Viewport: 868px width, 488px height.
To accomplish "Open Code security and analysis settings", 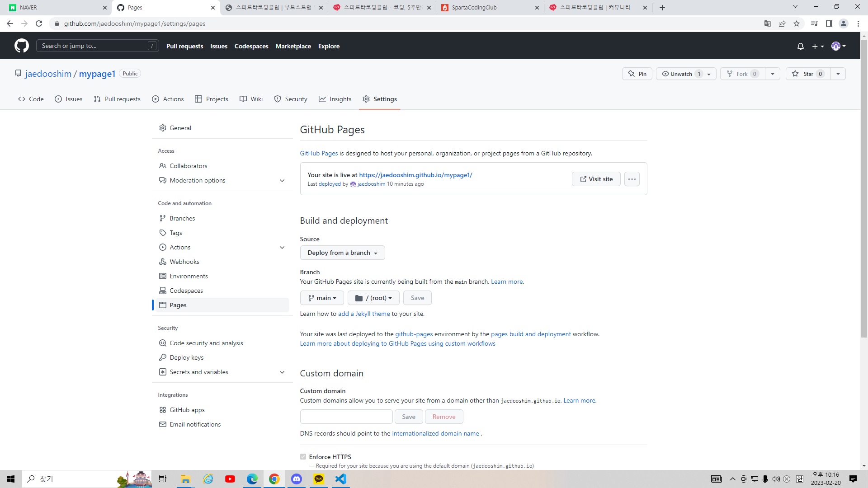I will pyautogui.click(x=222, y=343).
